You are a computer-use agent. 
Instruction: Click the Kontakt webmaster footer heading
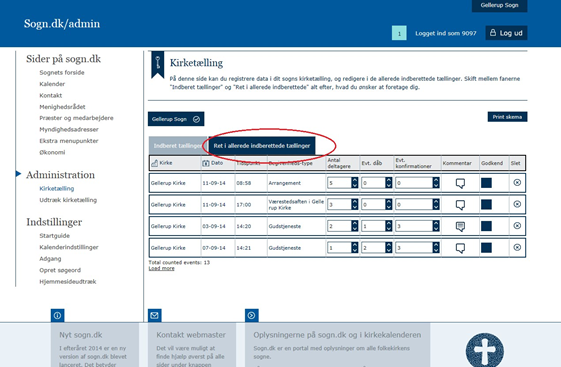click(191, 335)
